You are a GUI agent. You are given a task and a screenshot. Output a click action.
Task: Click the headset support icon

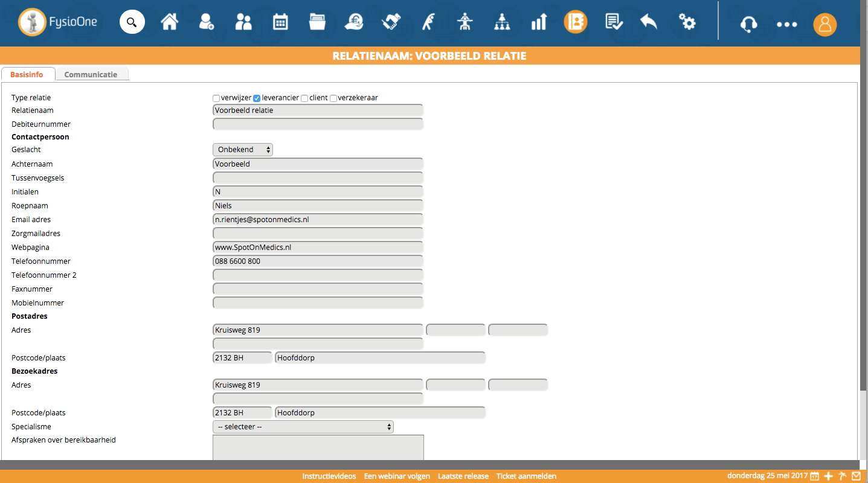(x=749, y=24)
